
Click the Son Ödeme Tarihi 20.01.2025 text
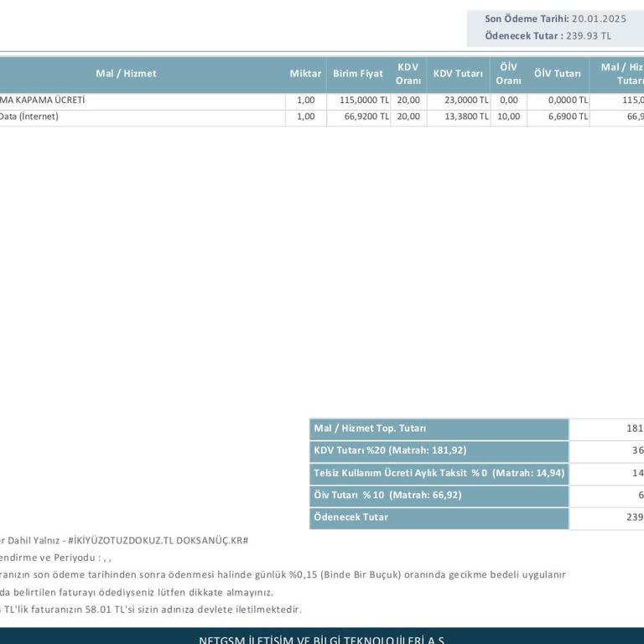[x=555, y=18]
